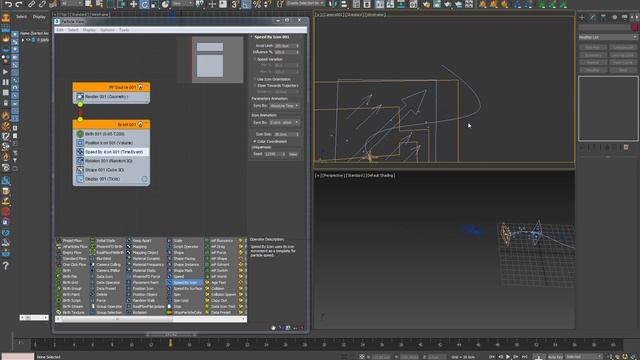Viewport: 640px width, 360px height.
Task: Choose Speed By Icon in depot list
Action: [184, 282]
